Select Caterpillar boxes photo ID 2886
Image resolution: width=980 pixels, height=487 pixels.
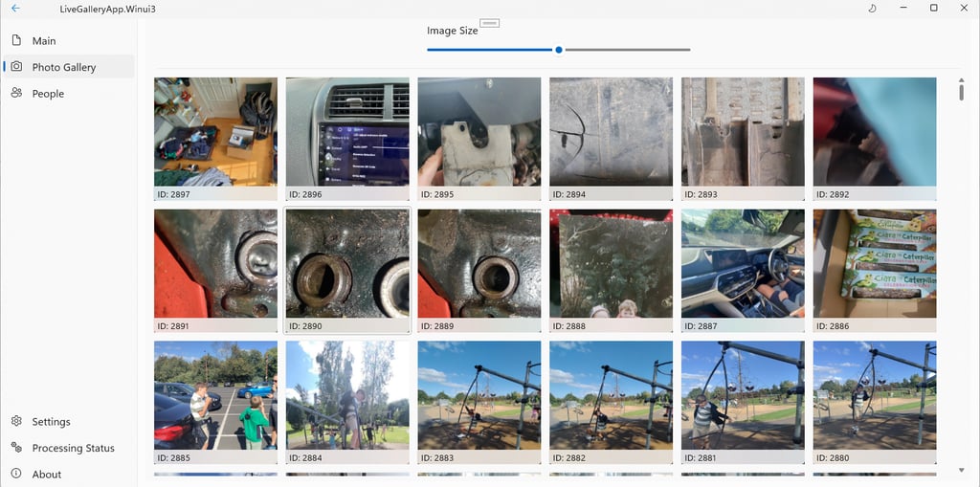875,271
